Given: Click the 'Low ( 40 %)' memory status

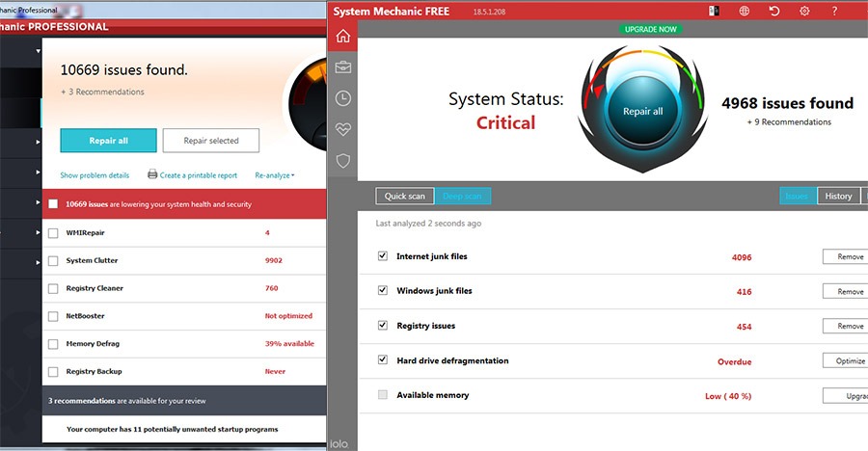Looking at the screenshot, I should (x=728, y=396).
